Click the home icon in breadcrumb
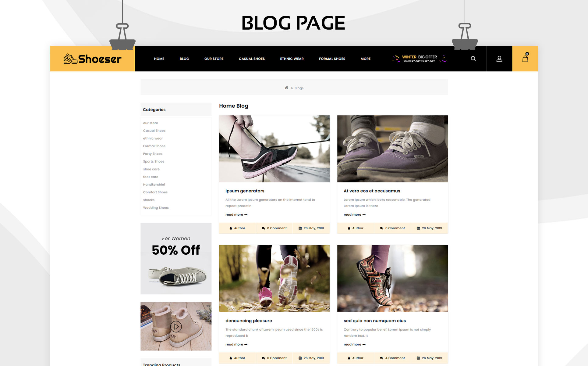 [286, 88]
